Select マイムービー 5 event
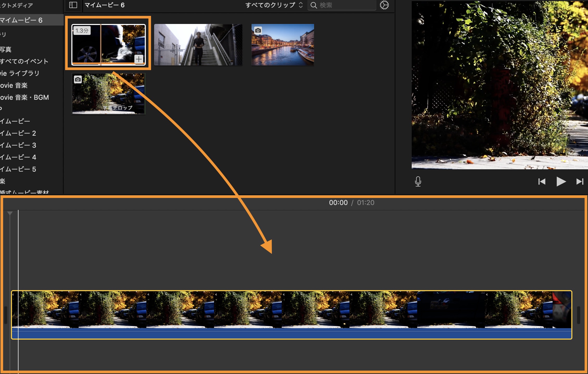Image resolution: width=588 pixels, height=374 pixels. tap(18, 169)
